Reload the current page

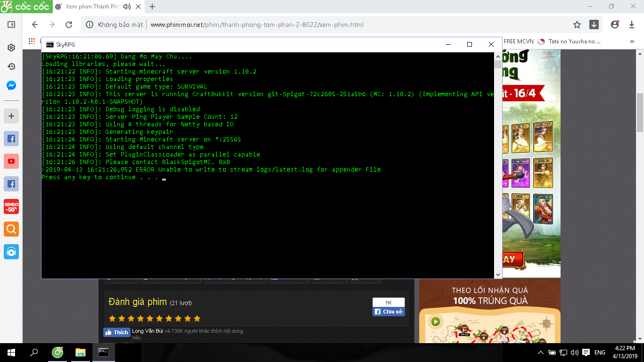[x=69, y=25]
